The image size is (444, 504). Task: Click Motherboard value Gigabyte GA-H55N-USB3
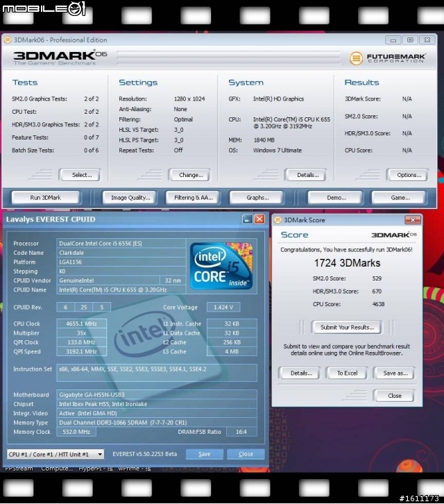tap(157, 395)
